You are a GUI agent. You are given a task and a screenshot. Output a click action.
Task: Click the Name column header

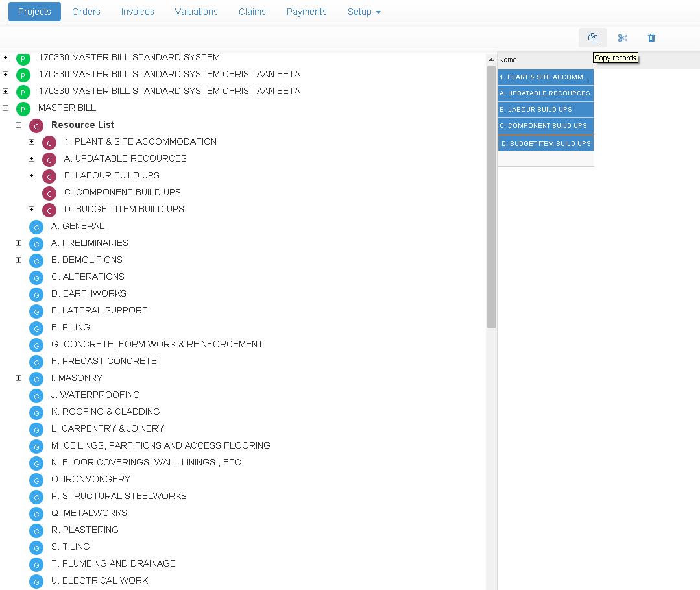tap(546, 60)
